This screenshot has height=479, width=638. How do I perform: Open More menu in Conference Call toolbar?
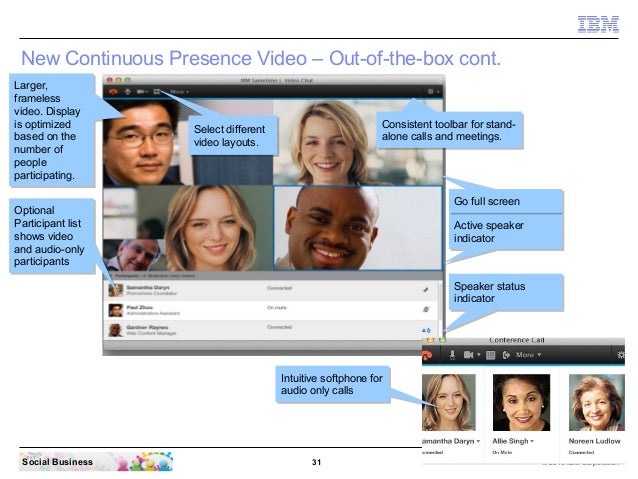coord(529,355)
